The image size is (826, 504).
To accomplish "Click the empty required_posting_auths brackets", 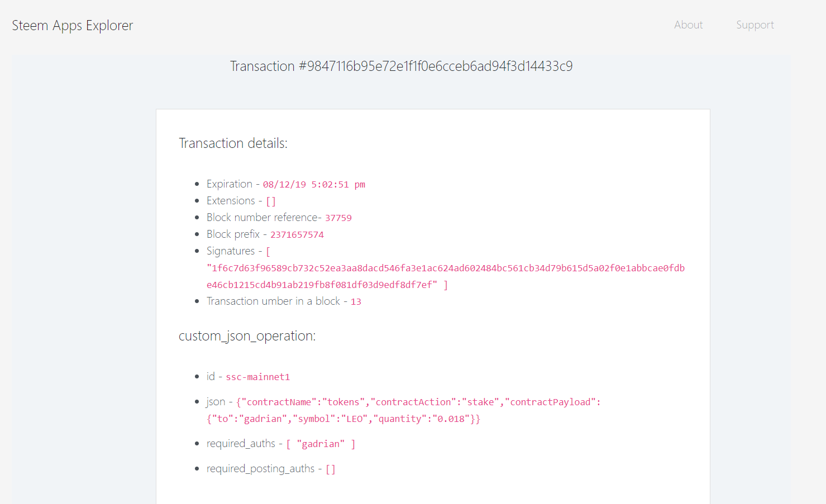I will (331, 469).
